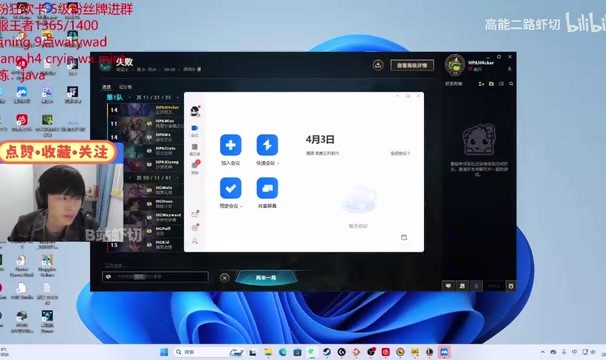The height and width of the screenshot is (360, 606).
Task: Open the chat bubble icon at League client bottom
Action: pos(448,286)
